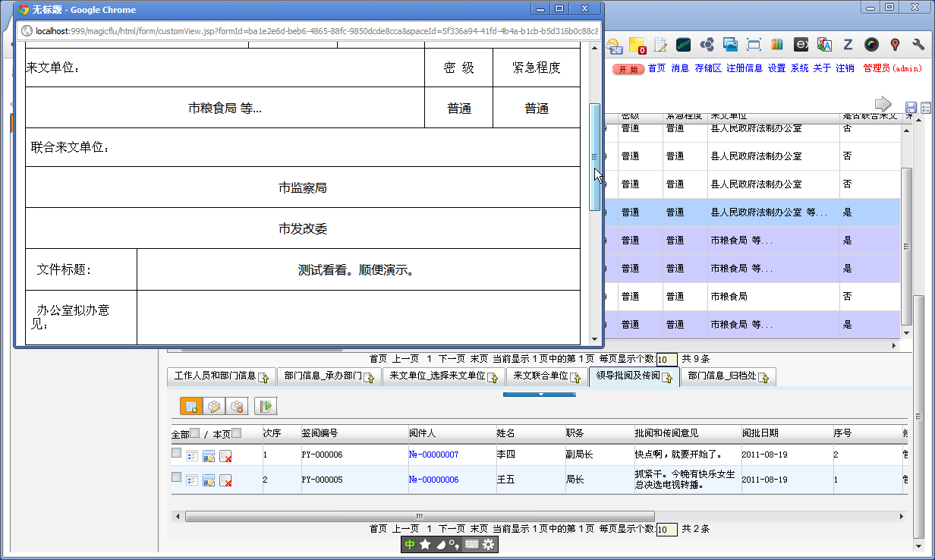Open link №-00000007
This screenshot has height=560, width=935.
pyautogui.click(x=433, y=455)
